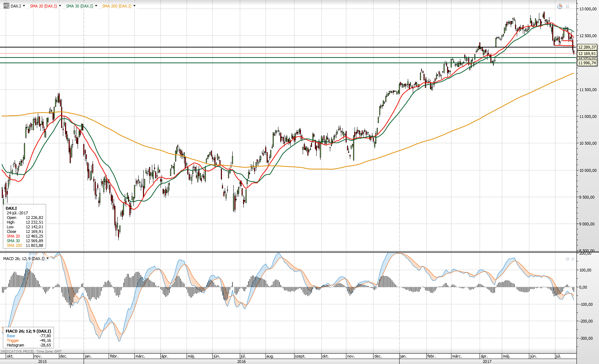Close the MACD indicator pane
The image size is (599, 364).
[573, 259]
